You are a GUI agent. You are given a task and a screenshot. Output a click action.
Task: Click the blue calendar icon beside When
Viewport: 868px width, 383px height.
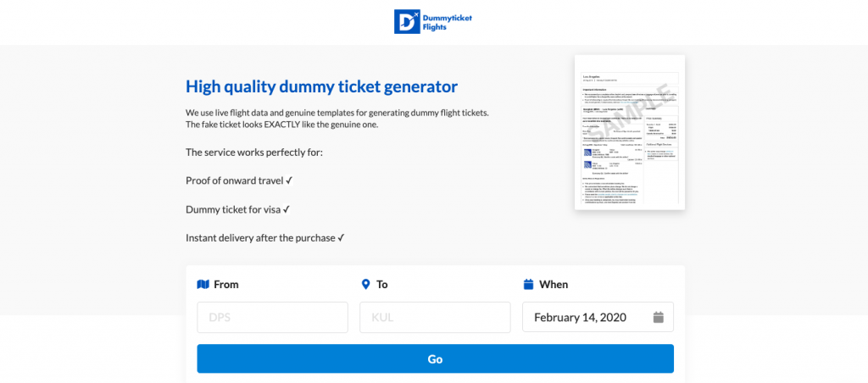(x=529, y=285)
